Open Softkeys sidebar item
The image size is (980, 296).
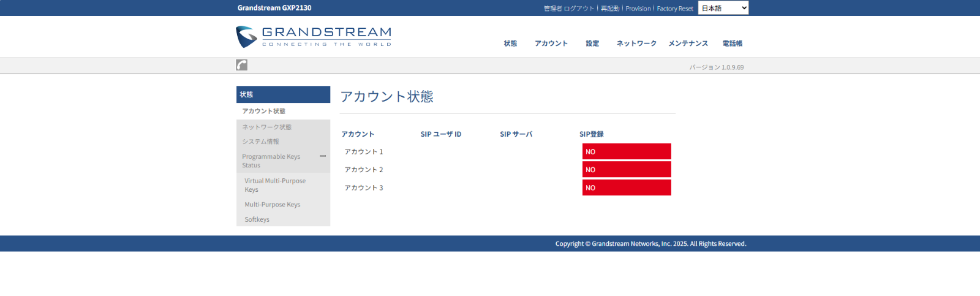[257, 219]
